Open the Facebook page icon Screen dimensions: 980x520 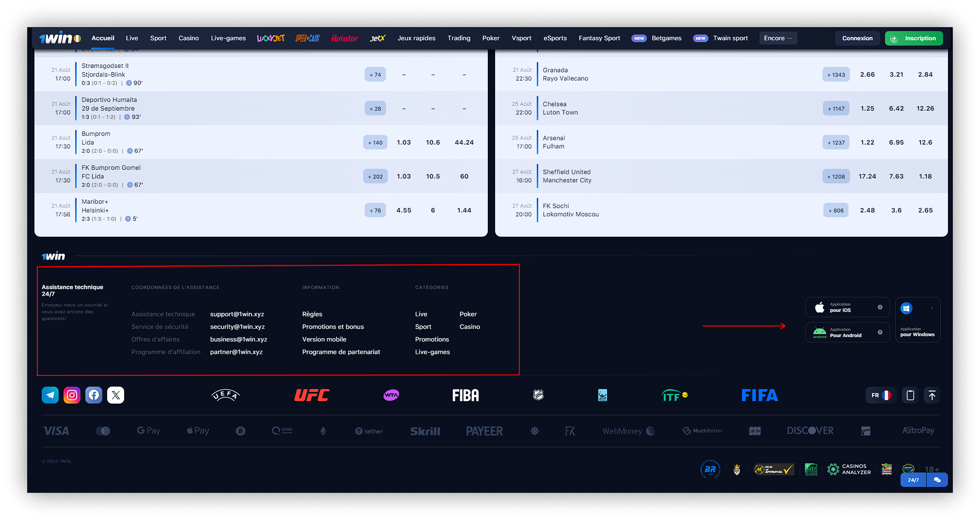[94, 395]
